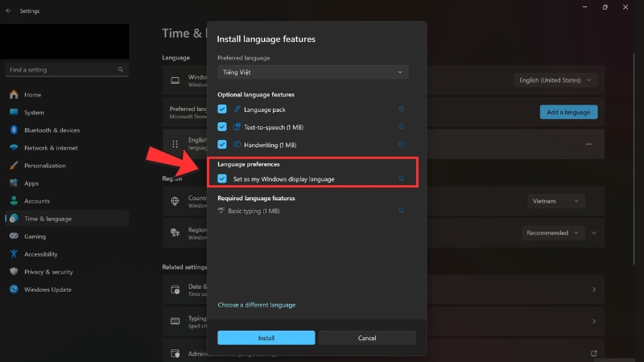Click the back arrow in Settings header
Viewport: 644px width, 362px height.
tap(9, 11)
